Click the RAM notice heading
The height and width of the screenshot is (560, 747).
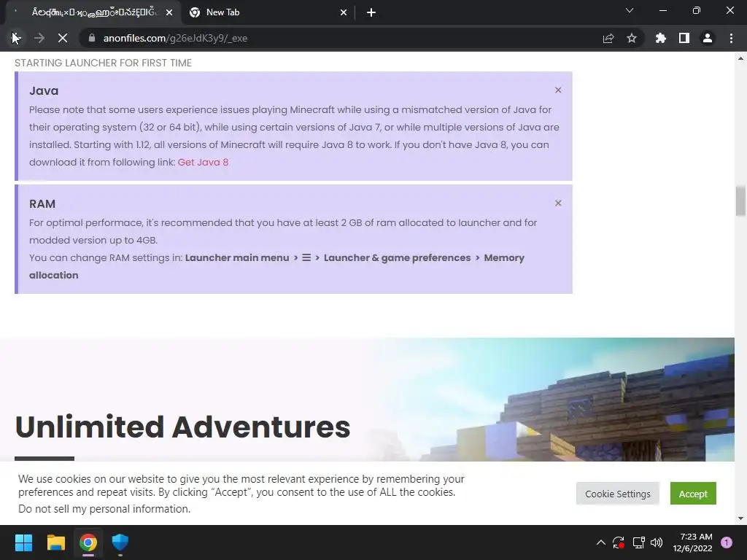[x=42, y=204]
